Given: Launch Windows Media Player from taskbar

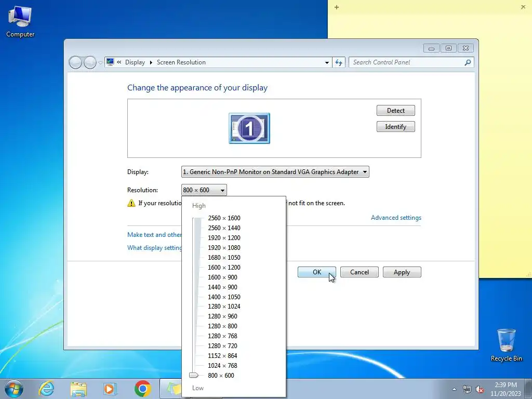Looking at the screenshot, I should coord(110,389).
